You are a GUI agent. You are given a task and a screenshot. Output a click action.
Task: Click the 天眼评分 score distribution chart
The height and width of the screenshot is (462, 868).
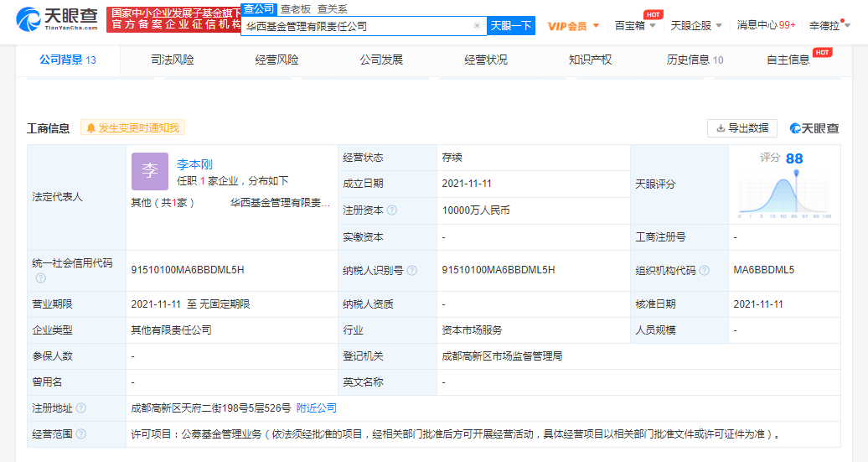point(784,195)
